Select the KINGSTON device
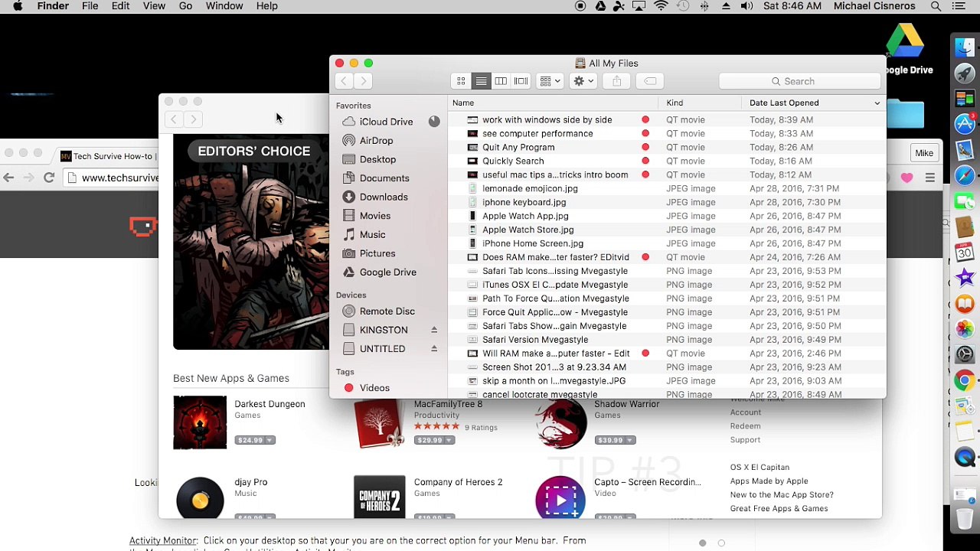The height and width of the screenshot is (551, 980). pos(384,330)
